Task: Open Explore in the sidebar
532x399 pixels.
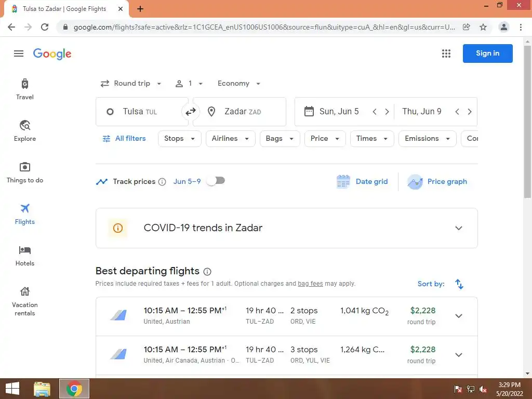Action: (25, 131)
